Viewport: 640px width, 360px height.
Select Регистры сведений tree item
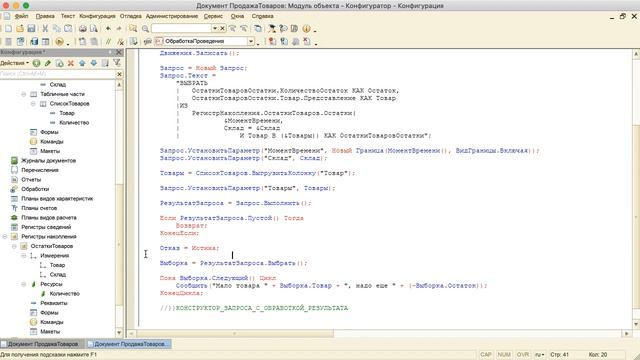click(46, 227)
